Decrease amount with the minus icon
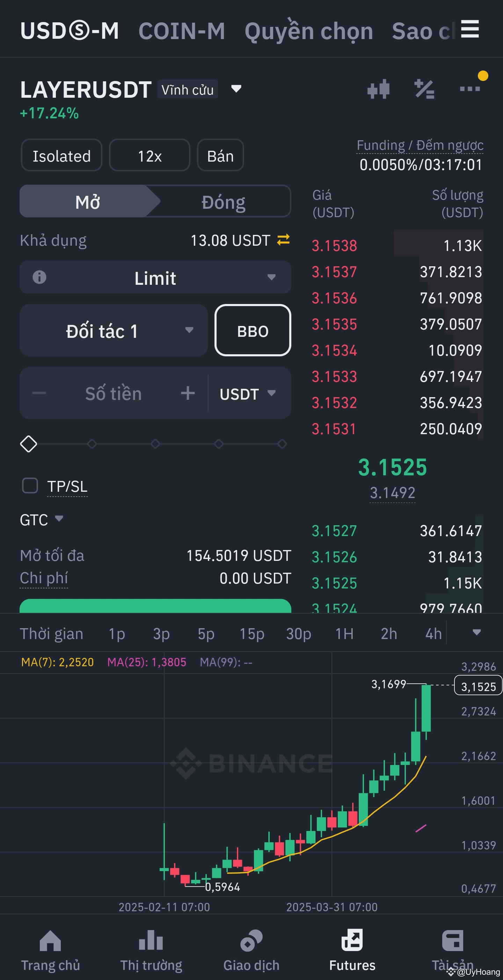 pos(39,393)
